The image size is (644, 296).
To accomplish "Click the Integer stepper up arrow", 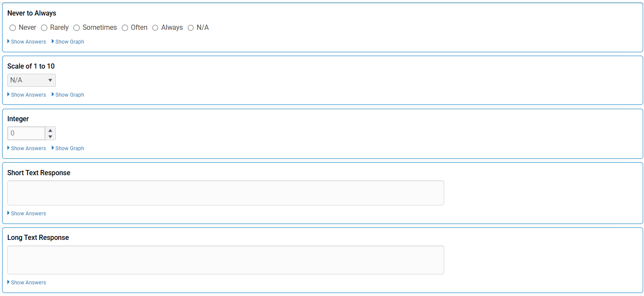I will pos(50,130).
